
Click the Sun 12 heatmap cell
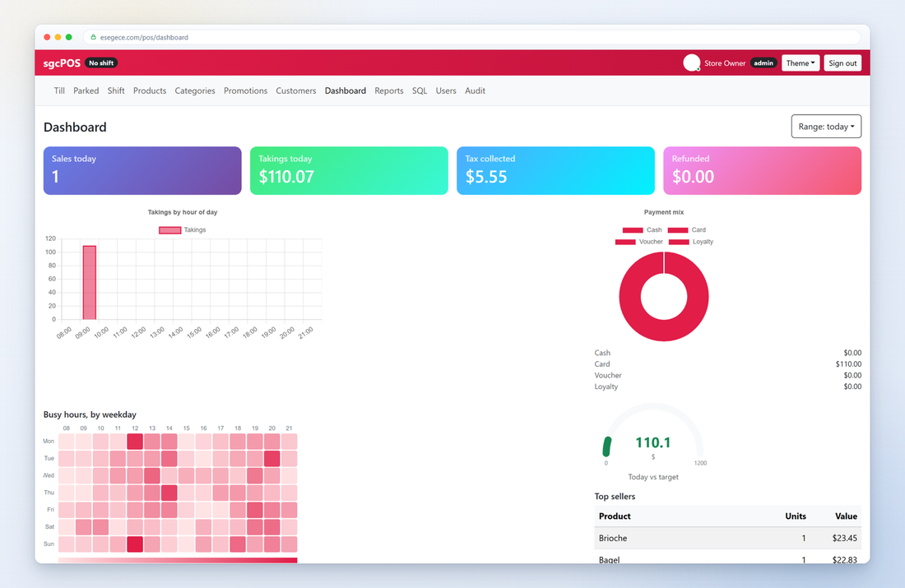(134, 544)
